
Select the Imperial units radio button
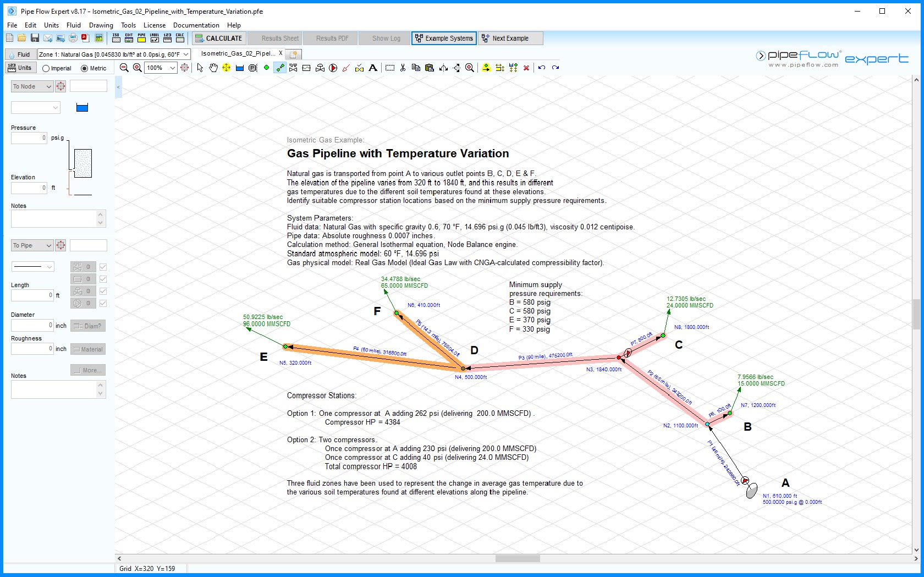(46, 69)
